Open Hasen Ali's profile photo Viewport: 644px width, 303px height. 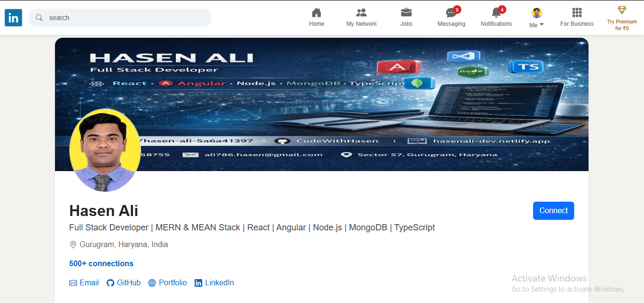tap(105, 151)
